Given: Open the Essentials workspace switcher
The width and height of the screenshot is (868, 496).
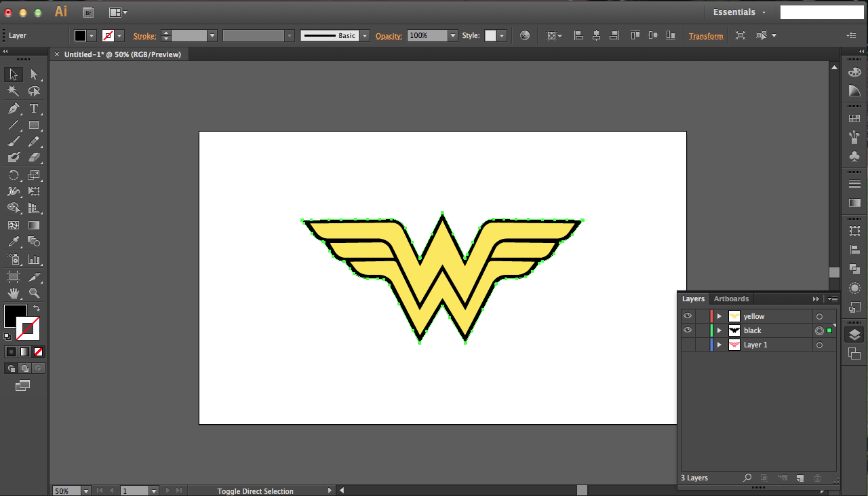Looking at the screenshot, I should pyautogui.click(x=739, y=12).
